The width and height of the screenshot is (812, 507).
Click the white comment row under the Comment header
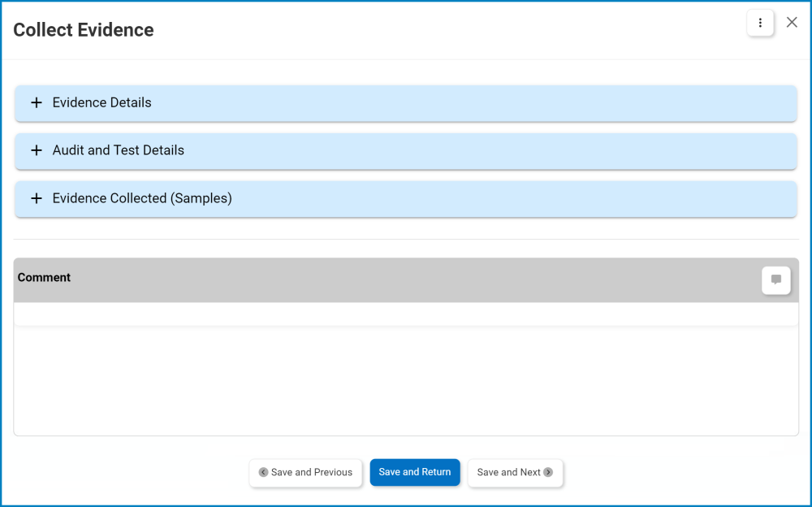pos(406,314)
